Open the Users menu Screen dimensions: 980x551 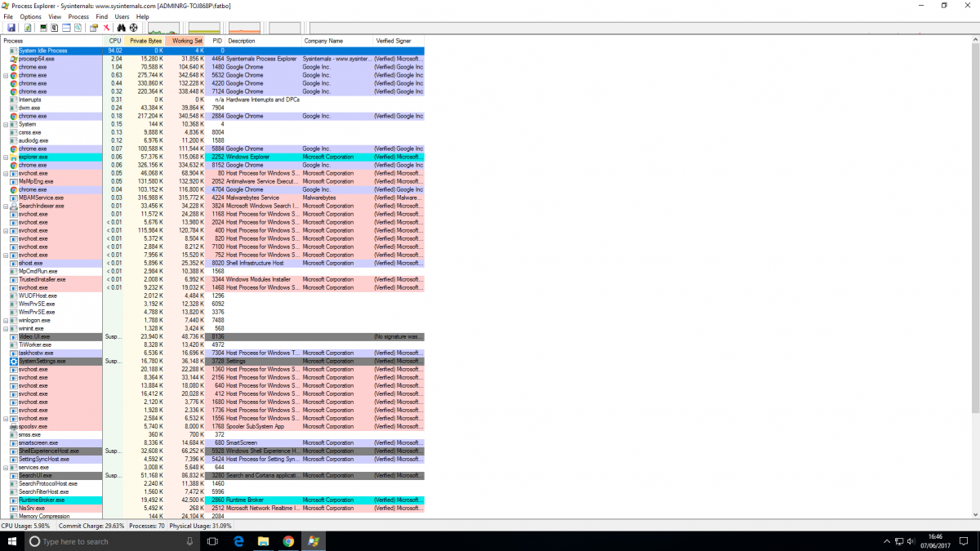[122, 16]
